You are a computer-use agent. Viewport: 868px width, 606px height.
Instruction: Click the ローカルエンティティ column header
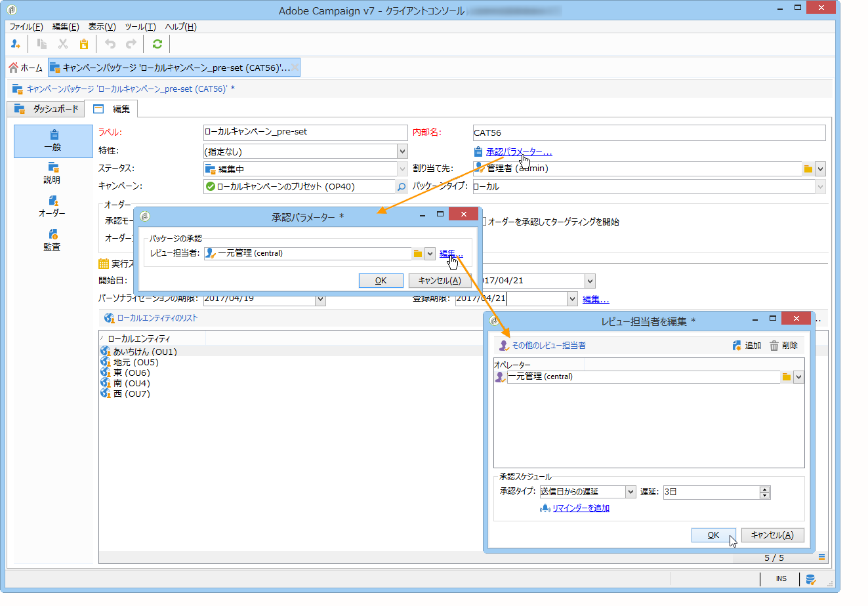[152, 338]
